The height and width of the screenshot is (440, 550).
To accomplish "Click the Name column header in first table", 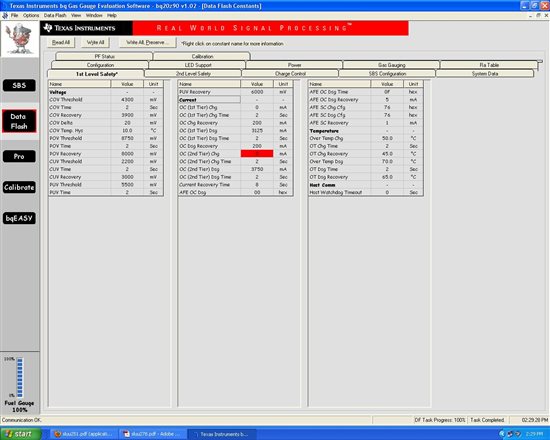I will coord(80,84).
